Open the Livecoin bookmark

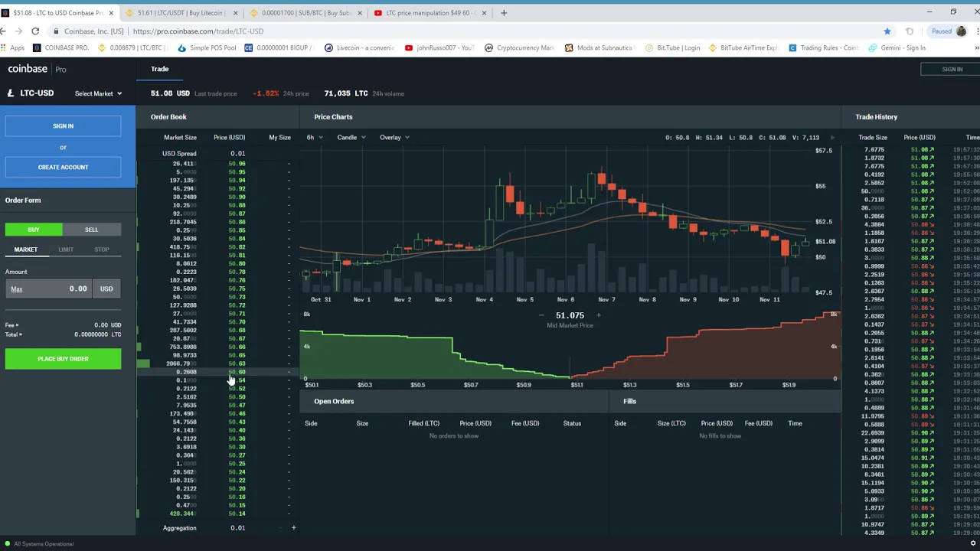360,47
